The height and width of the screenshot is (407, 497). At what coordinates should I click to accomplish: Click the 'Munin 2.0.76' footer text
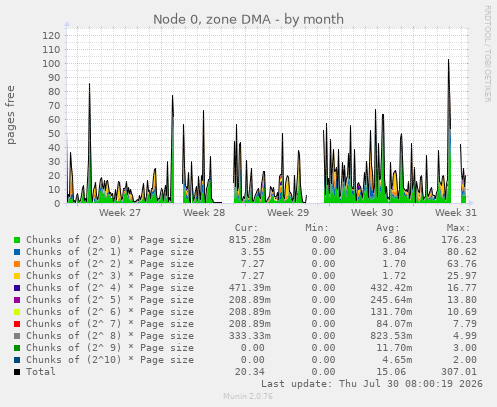[x=248, y=396]
